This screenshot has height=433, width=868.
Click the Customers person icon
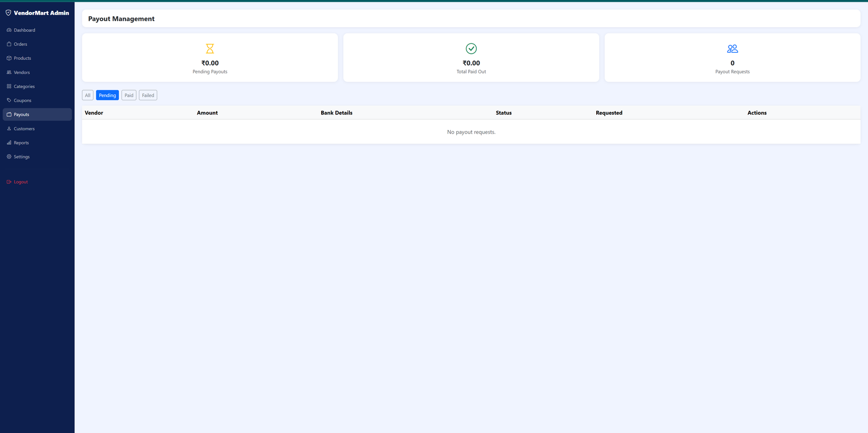[x=9, y=129]
